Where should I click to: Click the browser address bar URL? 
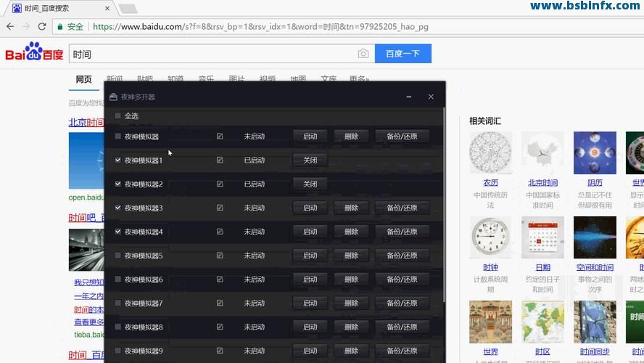tap(260, 27)
